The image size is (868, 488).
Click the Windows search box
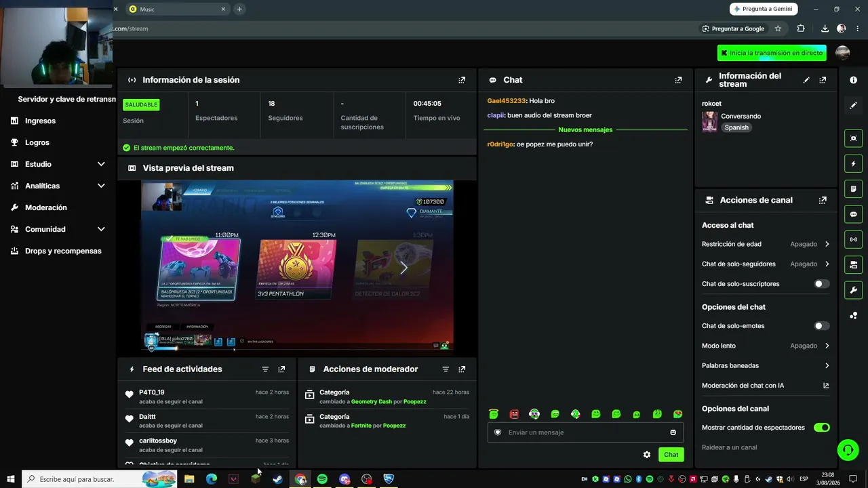100,479
